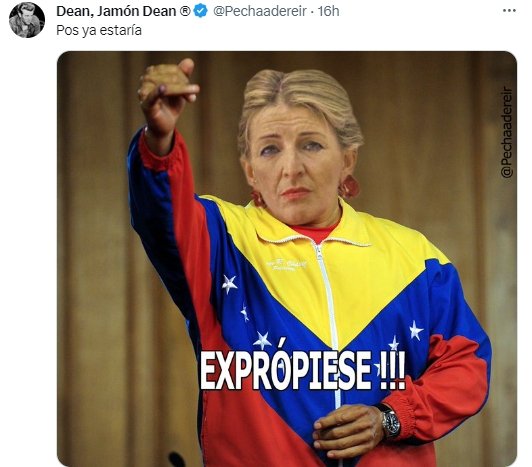This screenshot has width=532, height=467.
Task: Click the blonde hair in the meme photo
Action: coord(300,93)
